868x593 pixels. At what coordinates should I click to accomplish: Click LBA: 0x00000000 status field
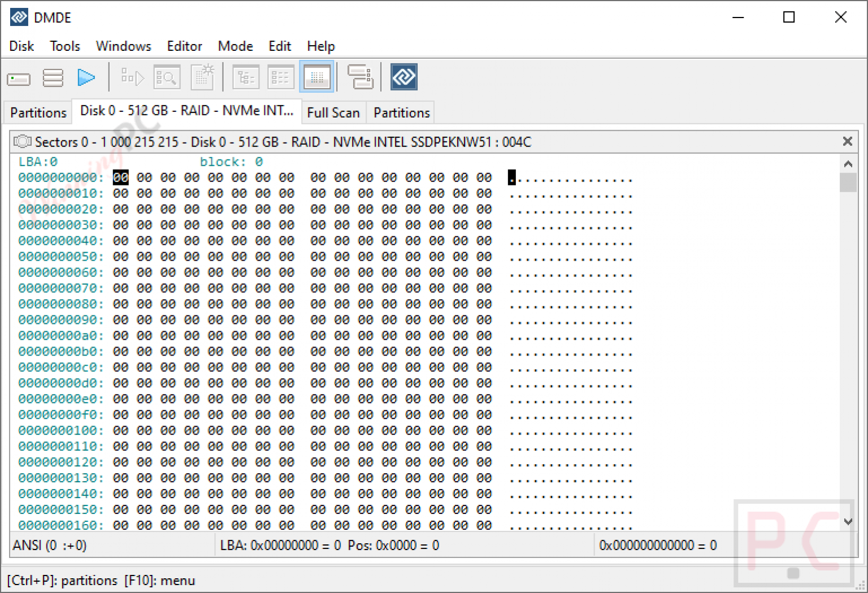[405, 546]
